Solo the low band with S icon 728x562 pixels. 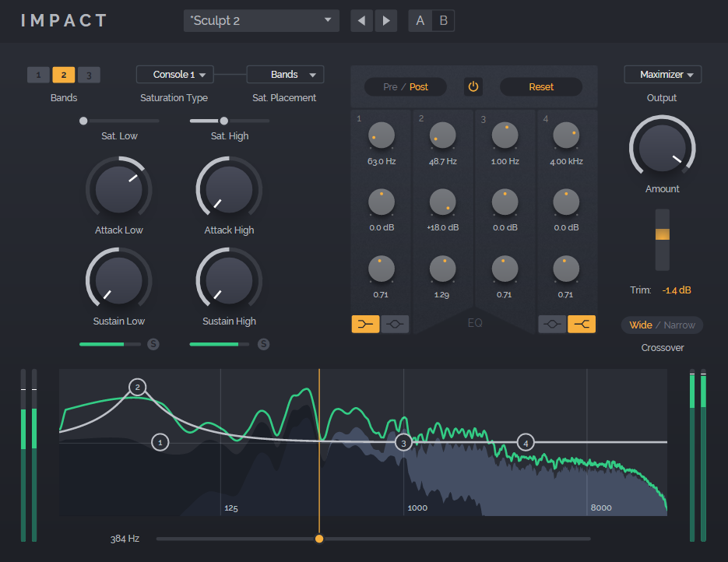click(x=153, y=344)
